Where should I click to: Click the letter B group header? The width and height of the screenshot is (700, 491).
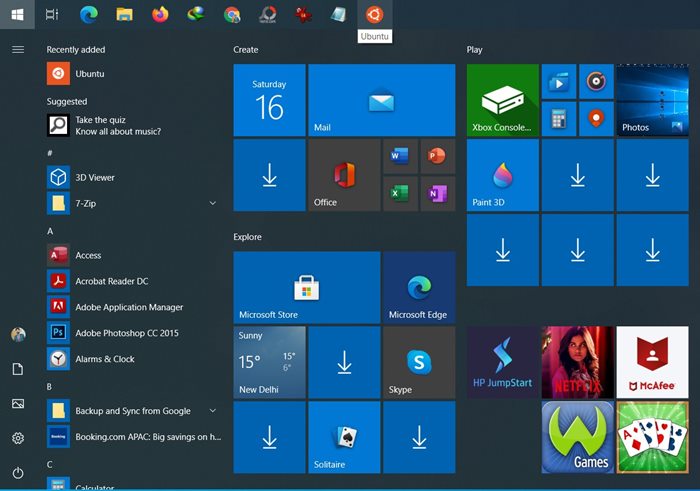(50, 387)
